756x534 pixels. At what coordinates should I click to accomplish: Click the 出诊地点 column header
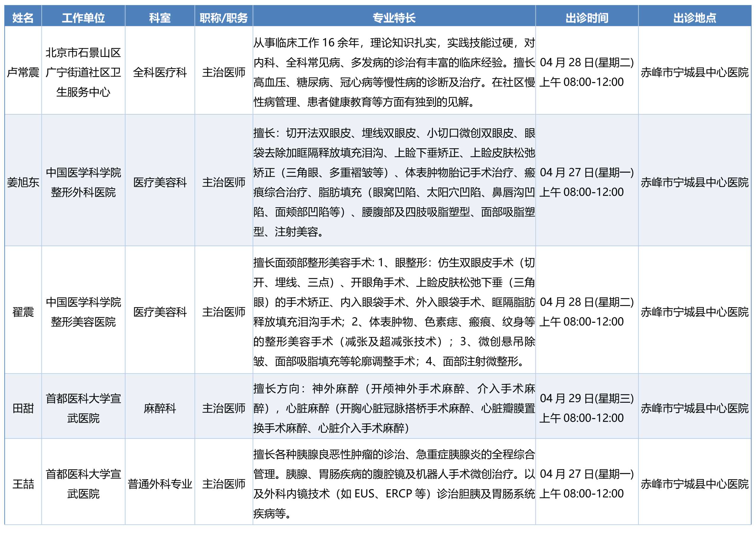[694, 17]
